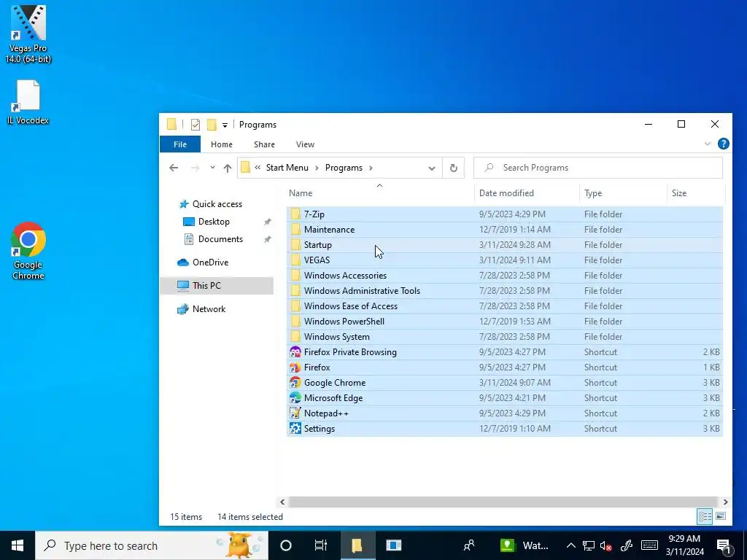Click the Properties quick access toolbar icon
The width and height of the screenshot is (747, 560).
[196, 124]
